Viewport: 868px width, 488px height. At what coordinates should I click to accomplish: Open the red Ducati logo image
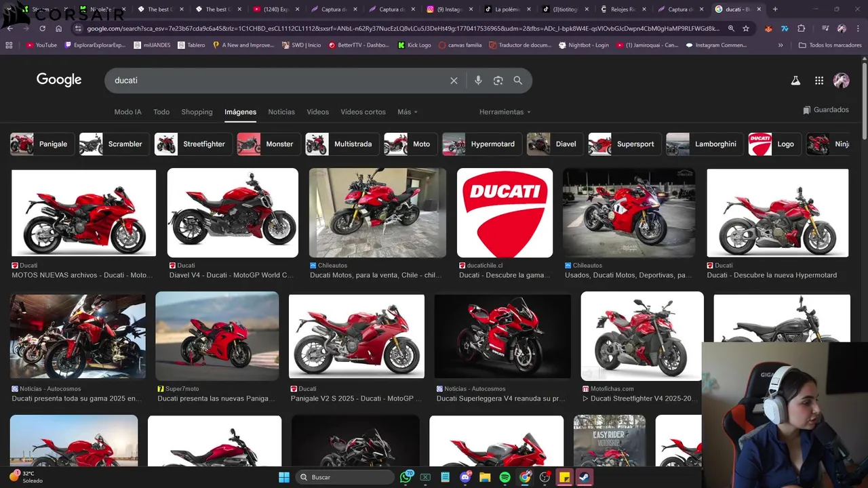(x=505, y=213)
